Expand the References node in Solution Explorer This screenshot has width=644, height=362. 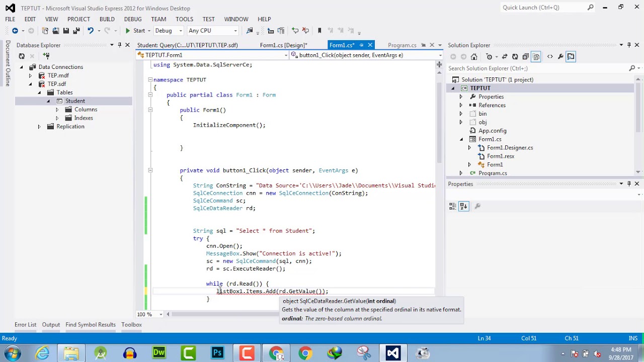point(461,105)
